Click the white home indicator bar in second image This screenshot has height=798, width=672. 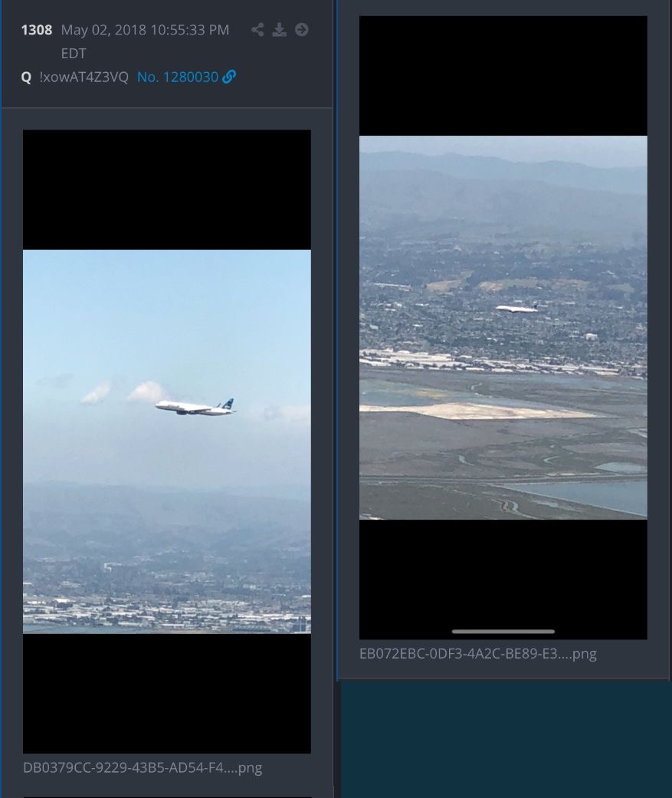pos(503,632)
